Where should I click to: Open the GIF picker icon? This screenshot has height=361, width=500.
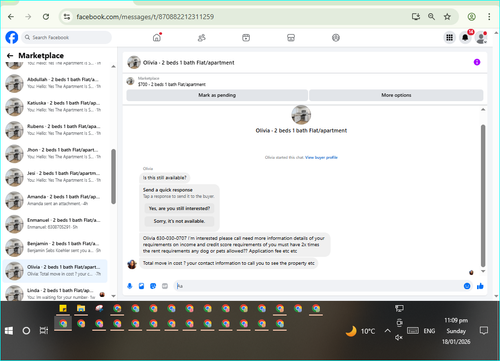[x=165, y=286]
